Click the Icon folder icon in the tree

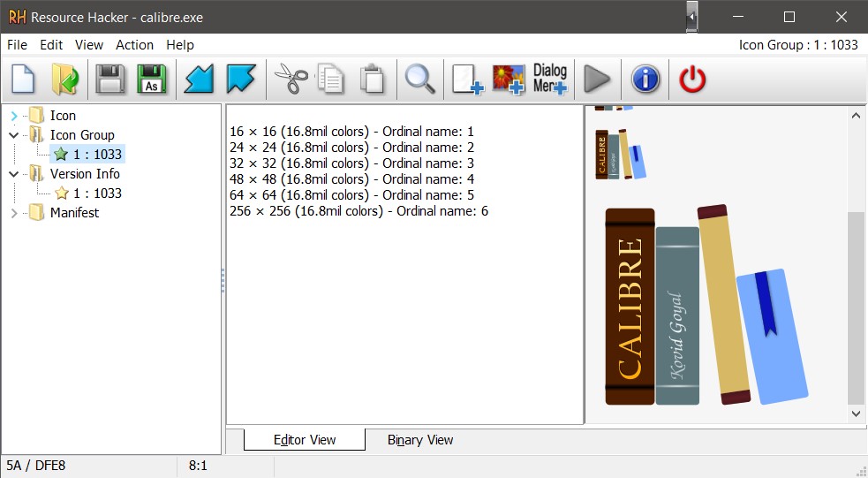[x=36, y=115]
